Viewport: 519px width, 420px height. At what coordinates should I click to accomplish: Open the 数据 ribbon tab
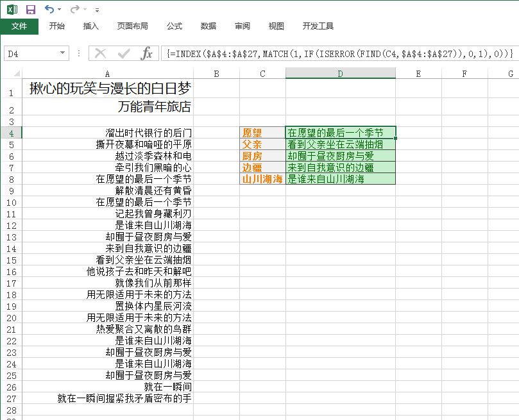pyautogui.click(x=208, y=26)
